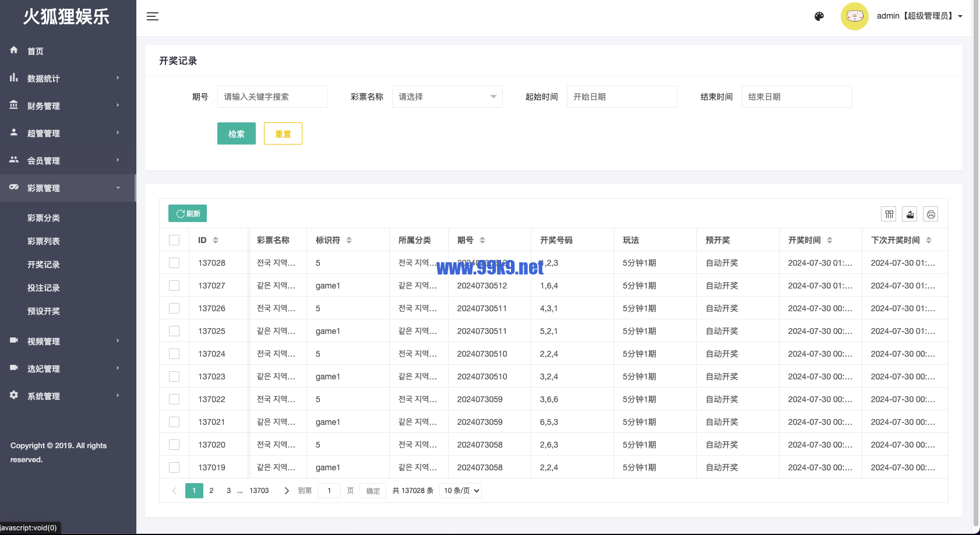Open the admin user dropdown menu

point(919,16)
